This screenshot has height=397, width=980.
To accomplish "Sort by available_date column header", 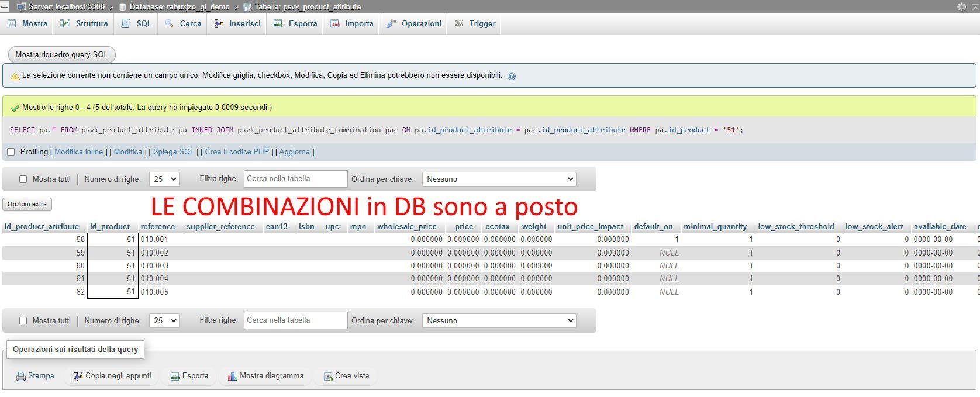I will click(940, 227).
